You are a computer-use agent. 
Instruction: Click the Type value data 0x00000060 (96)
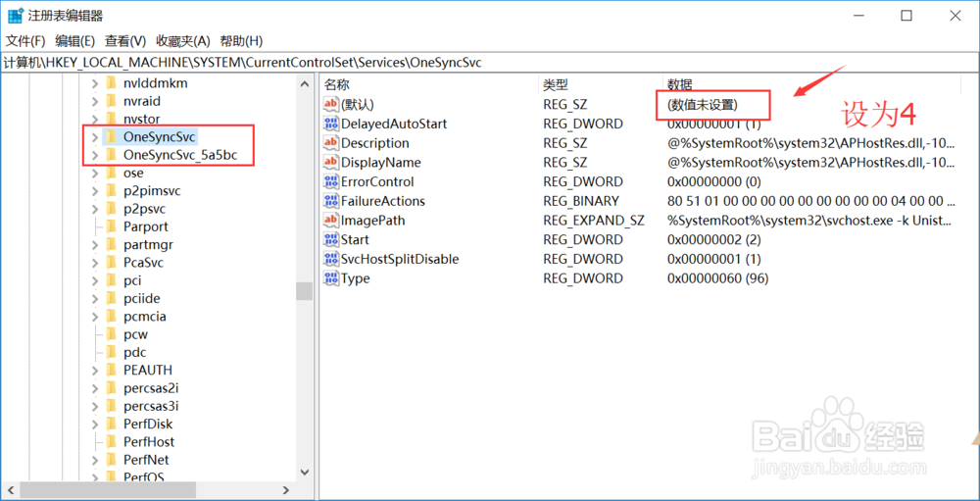click(x=717, y=278)
